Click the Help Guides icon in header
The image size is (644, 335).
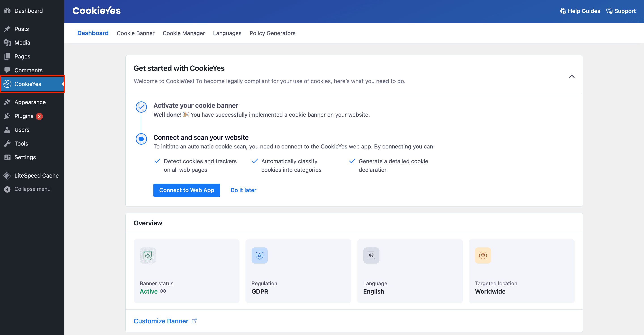click(563, 11)
